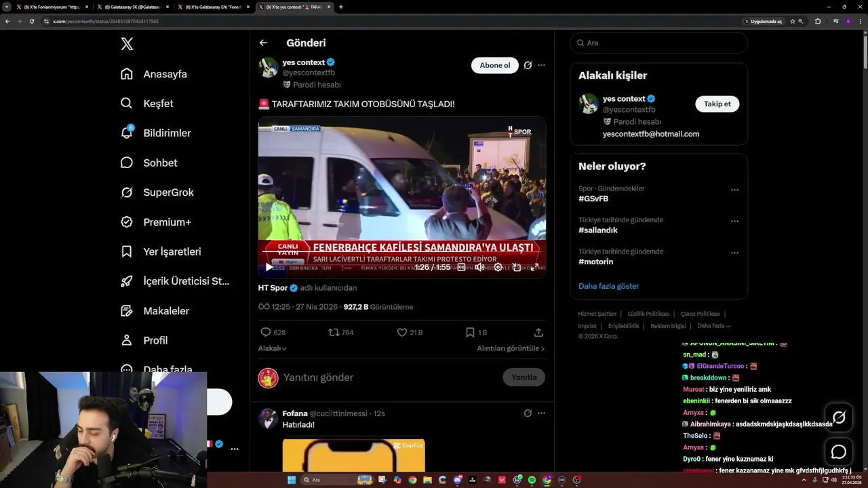Open Keşfet from the sidebar
Viewport: 868px width, 488px height.
point(147,104)
